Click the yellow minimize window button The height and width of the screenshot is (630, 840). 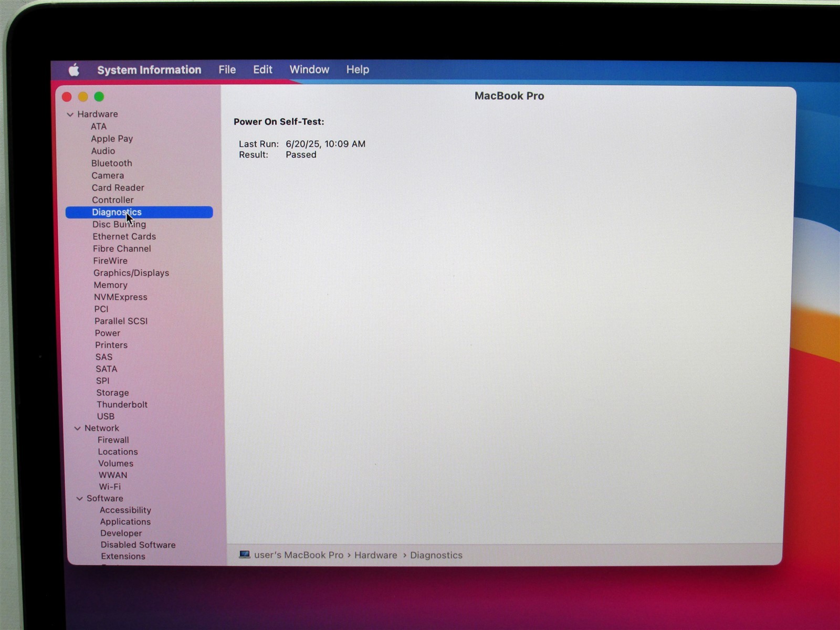83,97
